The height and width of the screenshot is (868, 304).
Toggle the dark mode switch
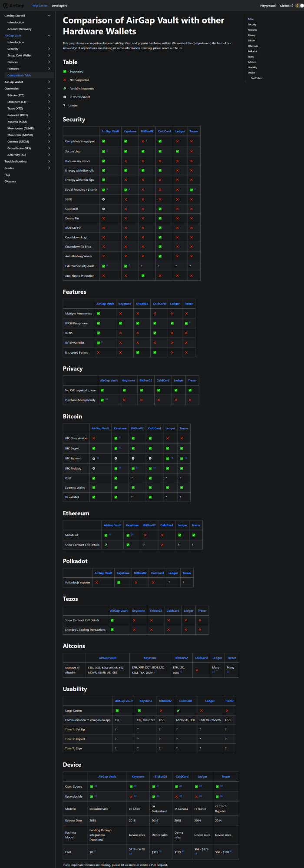point(300,6)
